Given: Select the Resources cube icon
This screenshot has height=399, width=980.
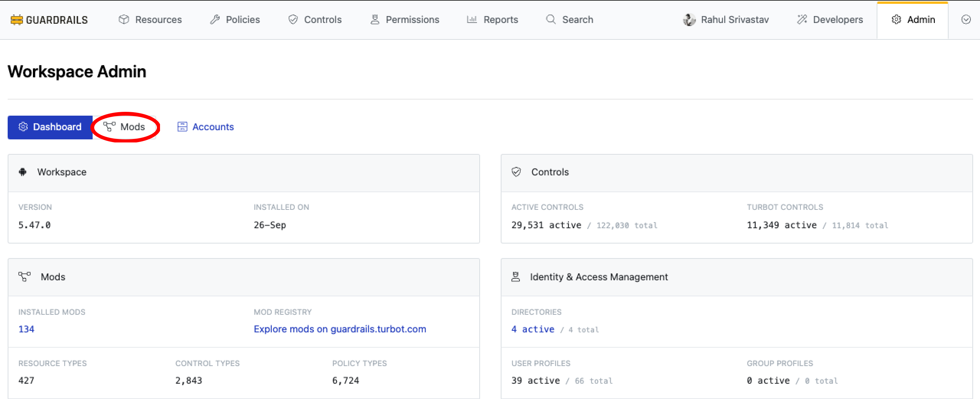Looking at the screenshot, I should tap(124, 20).
